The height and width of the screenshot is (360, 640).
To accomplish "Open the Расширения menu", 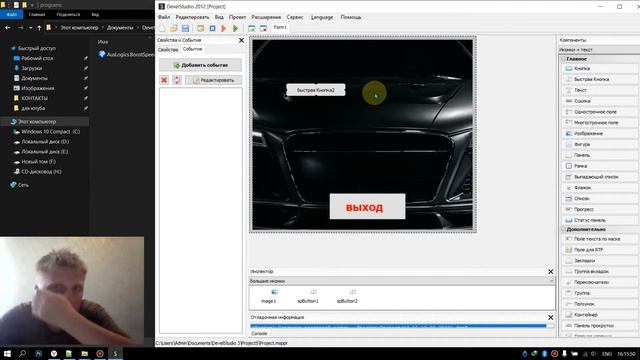I will click(x=266, y=17).
